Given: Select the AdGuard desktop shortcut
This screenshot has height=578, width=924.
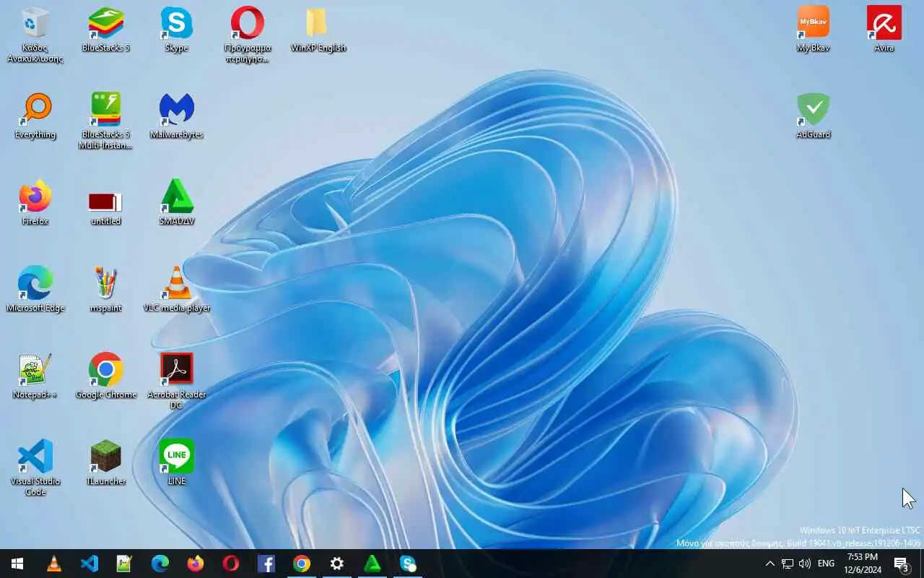Looking at the screenshot, I should point(814,116).
